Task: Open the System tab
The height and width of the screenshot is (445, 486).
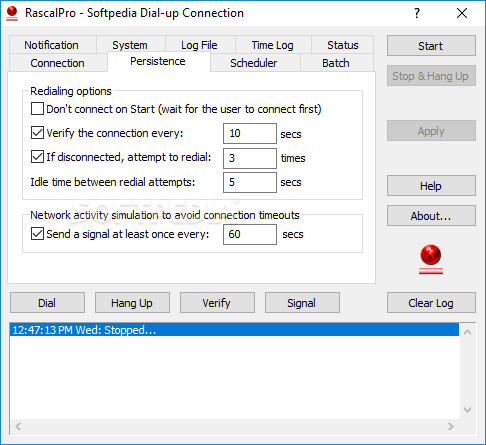Action: pos(130,45)
